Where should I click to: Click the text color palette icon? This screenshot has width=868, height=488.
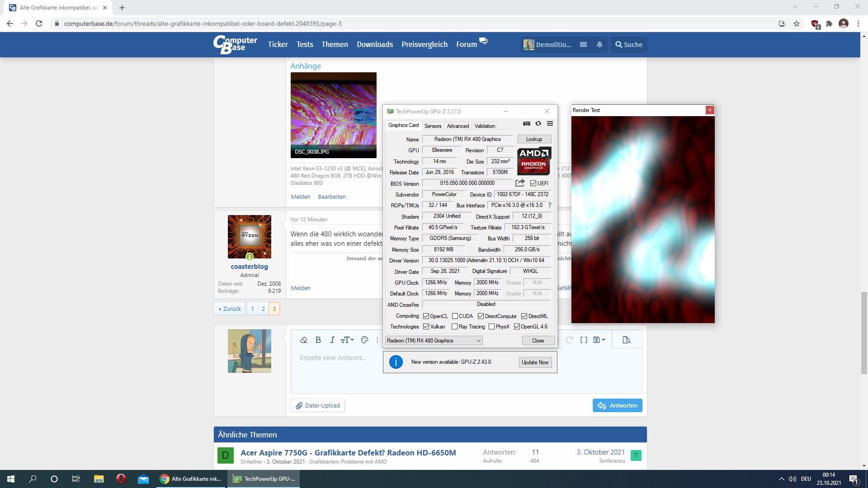[364, 340]
